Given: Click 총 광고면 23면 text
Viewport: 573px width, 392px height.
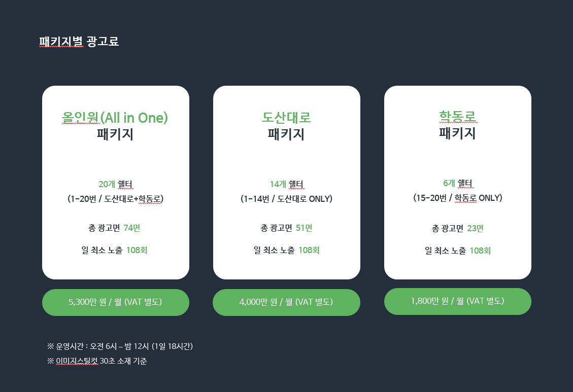Looking at the screenshot, I should coord(457,229).
